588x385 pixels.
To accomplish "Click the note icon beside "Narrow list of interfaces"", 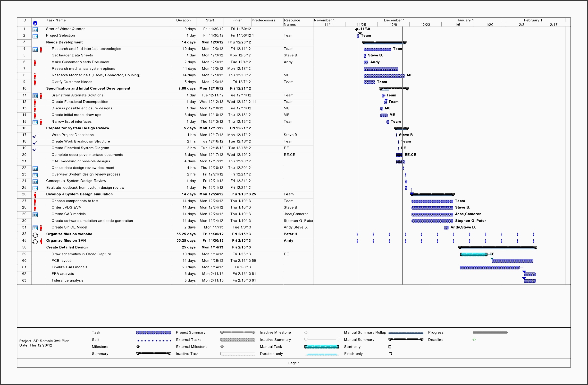I will pyautogui.click(x=35, y=122).
